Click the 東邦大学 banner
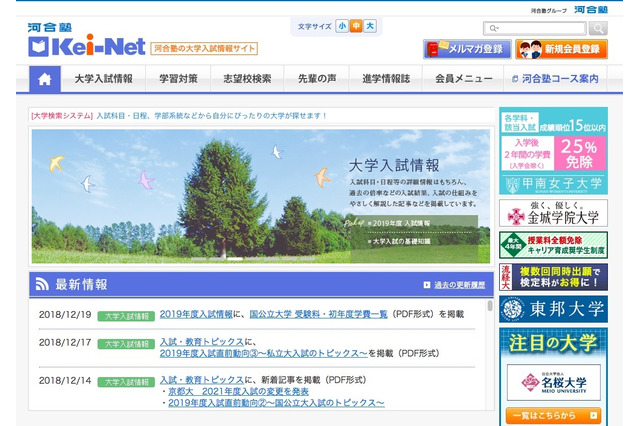 (553, 309)
